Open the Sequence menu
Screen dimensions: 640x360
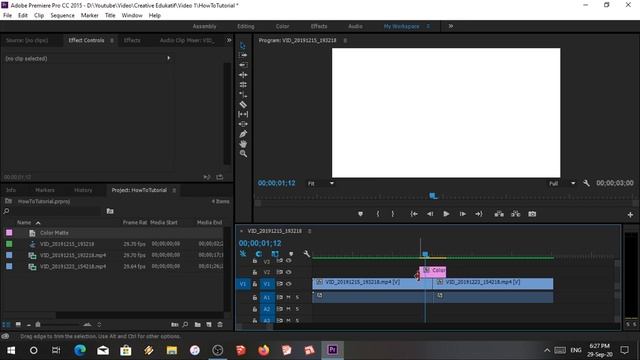(x=62, y=15)
